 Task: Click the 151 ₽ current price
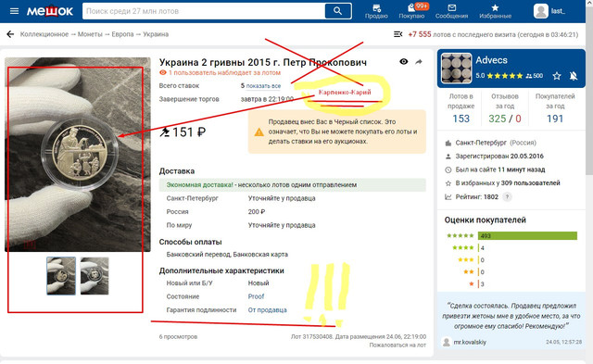pos(189,132)
